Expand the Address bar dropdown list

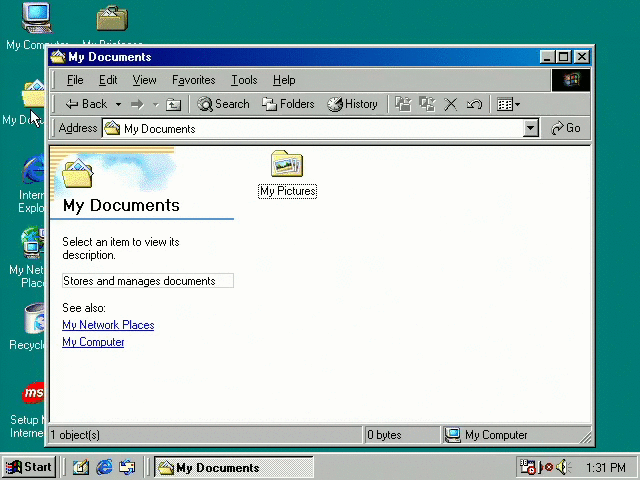531,129
